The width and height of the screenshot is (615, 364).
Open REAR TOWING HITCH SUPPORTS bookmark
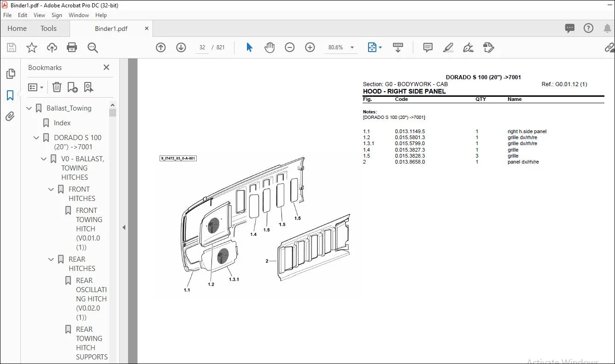pyautogui.click(x=92, y=343)
